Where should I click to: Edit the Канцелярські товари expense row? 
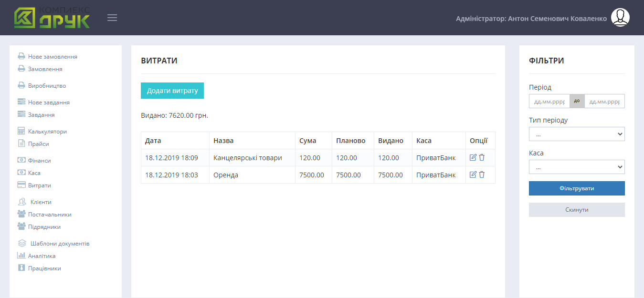[x=473, y=157]
